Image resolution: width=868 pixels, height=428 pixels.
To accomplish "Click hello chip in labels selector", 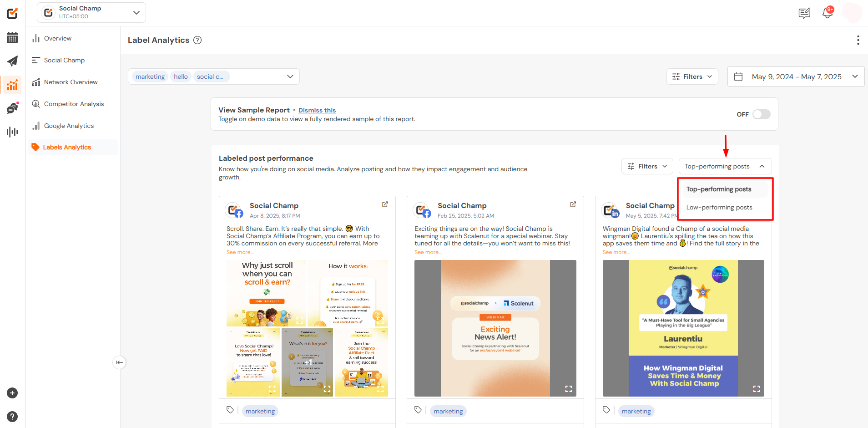I will coord(181,76).
